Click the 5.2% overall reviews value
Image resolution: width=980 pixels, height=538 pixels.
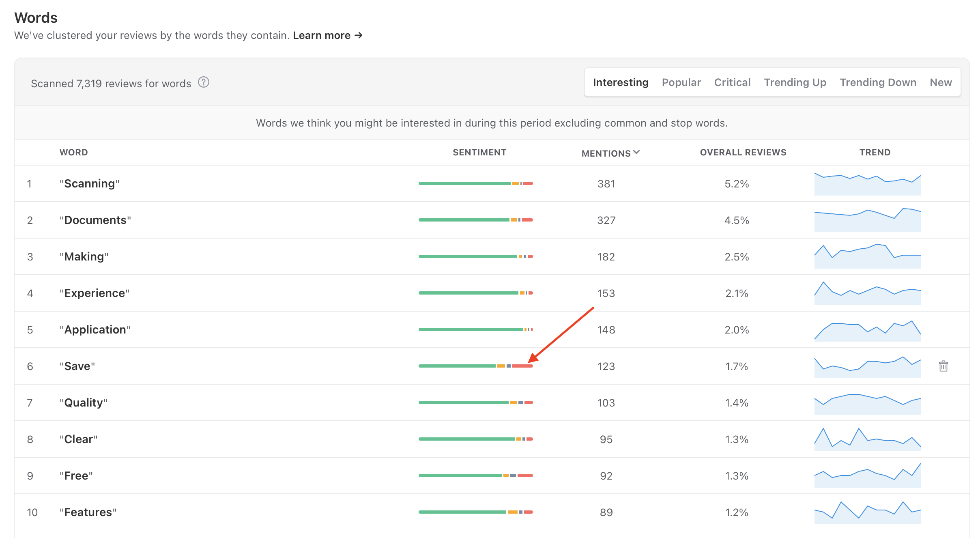click(737, 184)
